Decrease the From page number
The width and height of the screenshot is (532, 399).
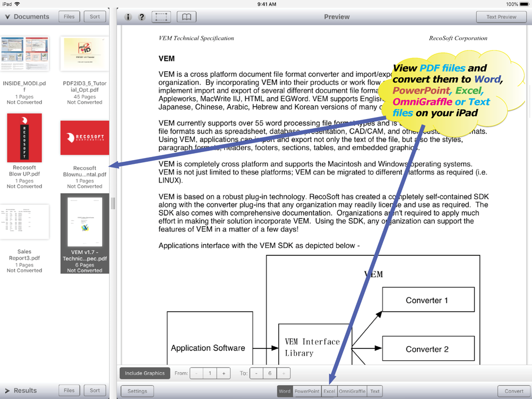point(196,373)
